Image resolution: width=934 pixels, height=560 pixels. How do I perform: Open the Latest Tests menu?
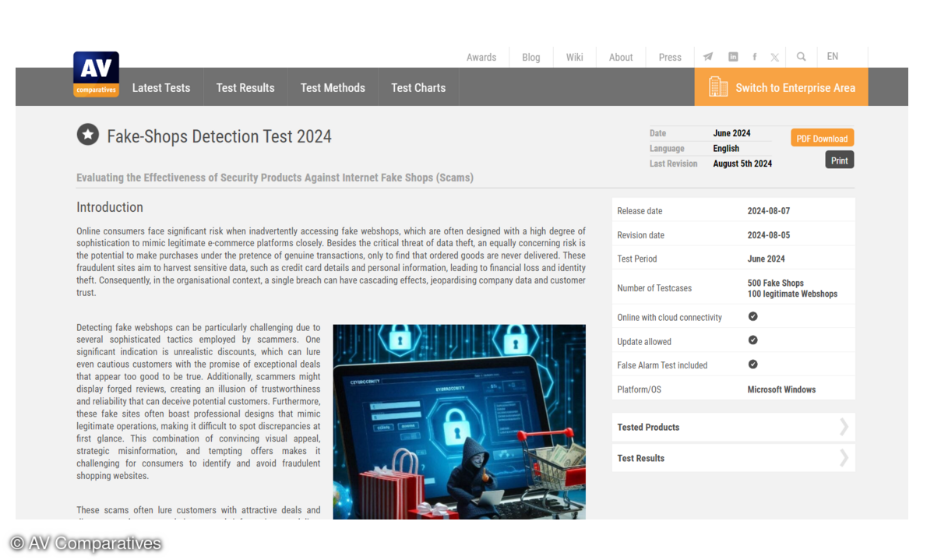point(160,87)
